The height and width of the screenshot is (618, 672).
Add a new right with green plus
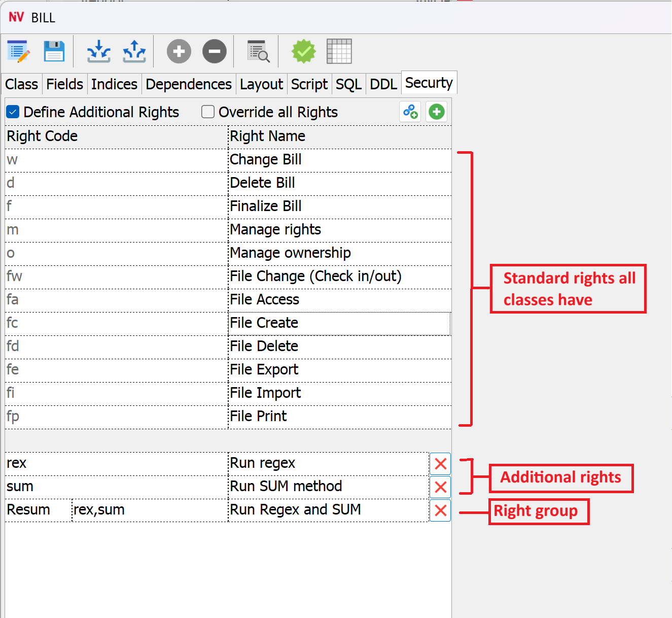[436, 112]
